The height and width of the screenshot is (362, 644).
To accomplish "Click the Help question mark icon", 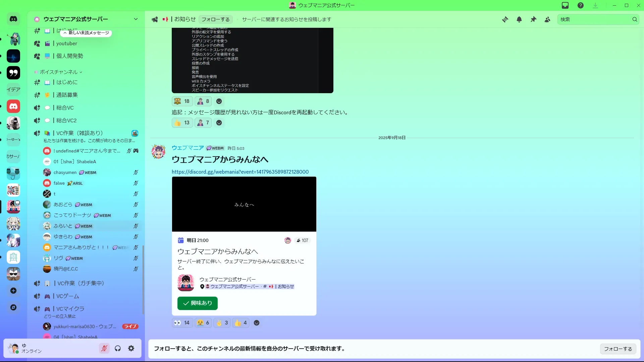I will tap(581, 5).
